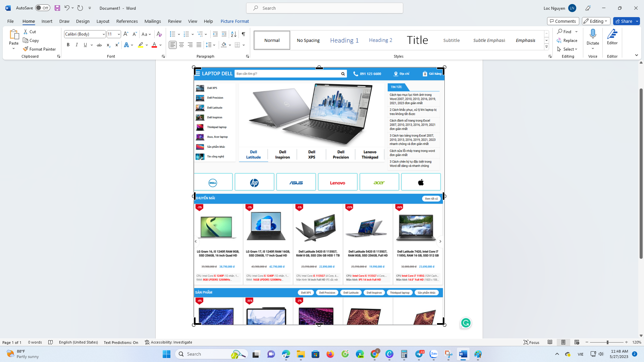Image resolution: width=644 pixels, height=362 pixels.
Task: Apply superscript formatting
Action: (117, 45)
